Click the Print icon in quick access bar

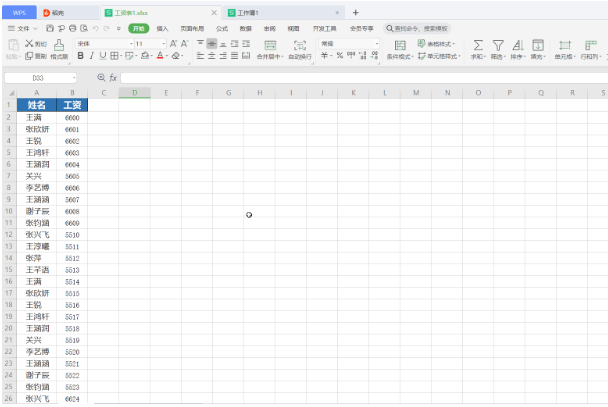pos(73,28)
